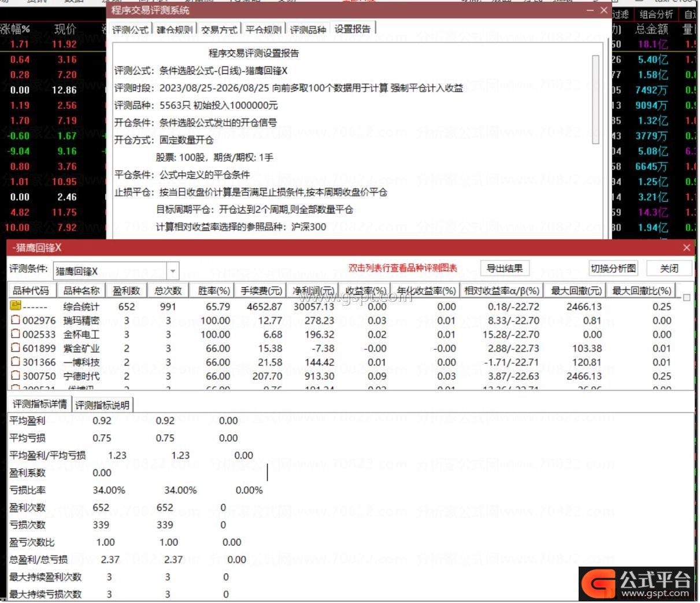Click the 导出结果 button
This screenshot has height=603, width=700.
pos(505,268)
